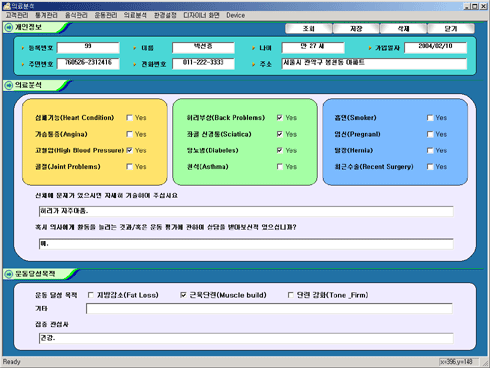Screen dimensions: 490x368
Task: Check the Heart Condition Yes box
Action: 130,118
